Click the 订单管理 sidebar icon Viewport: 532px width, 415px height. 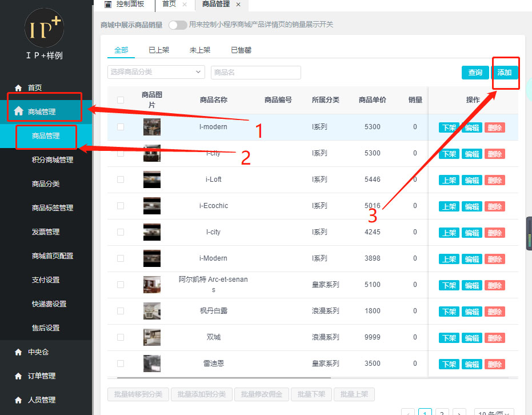18,376
